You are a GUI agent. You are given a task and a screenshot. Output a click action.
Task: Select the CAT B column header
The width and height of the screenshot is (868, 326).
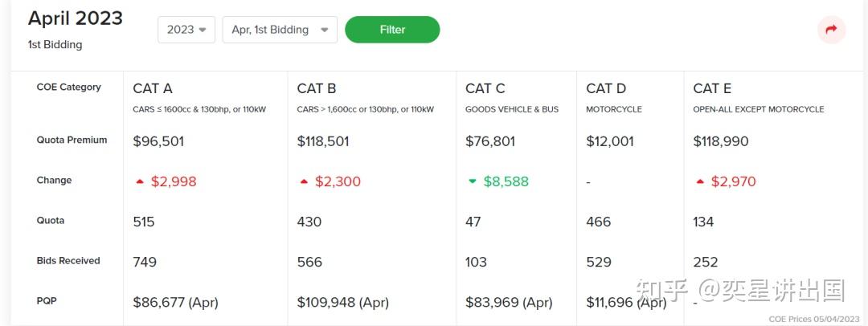tap(316, 88)
